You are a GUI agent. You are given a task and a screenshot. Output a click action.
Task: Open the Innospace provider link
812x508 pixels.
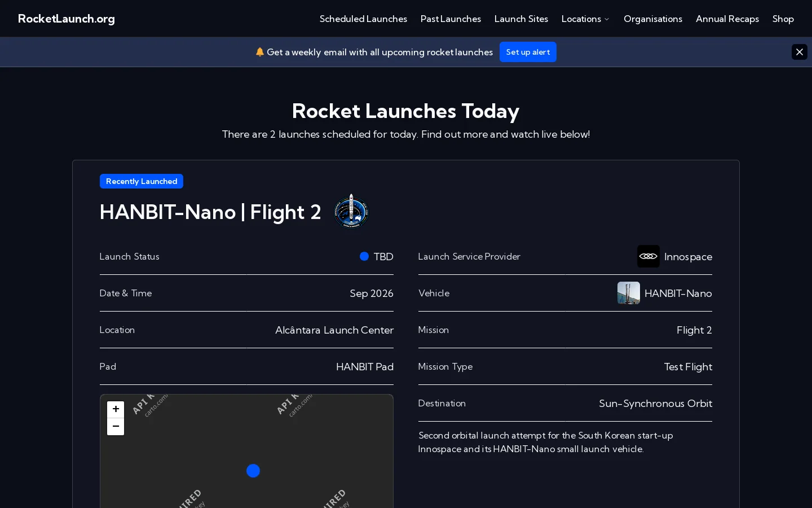tap(688, 257)
